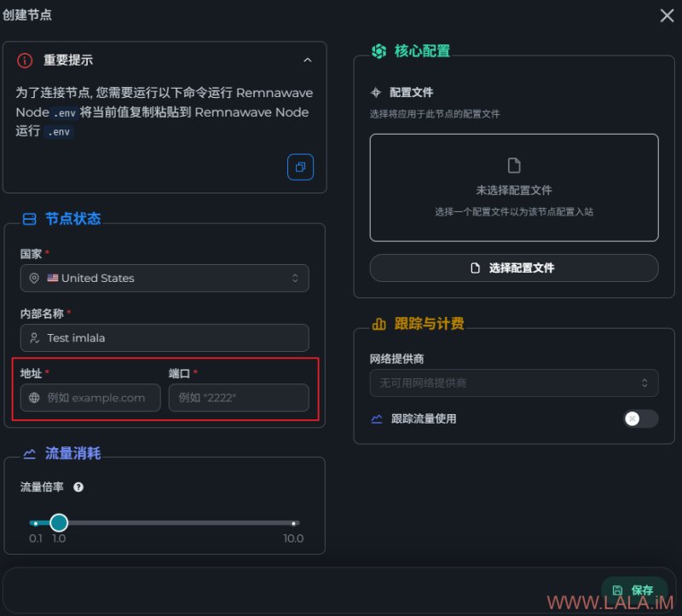Viewport: 682px width, 616px height.
Task: Click the 地址 example.com input field
Action: [x=90, y=397]
